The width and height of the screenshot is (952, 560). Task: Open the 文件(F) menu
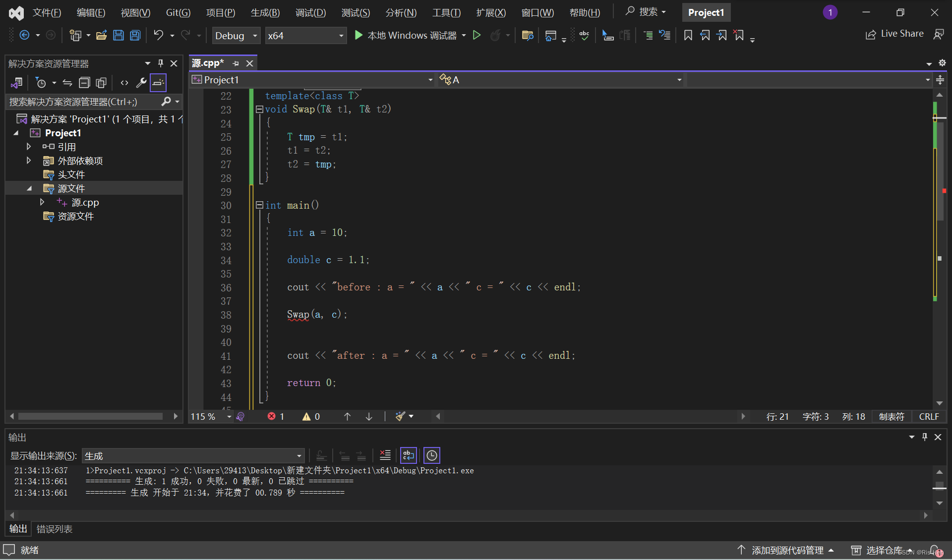tap(47, 12)
